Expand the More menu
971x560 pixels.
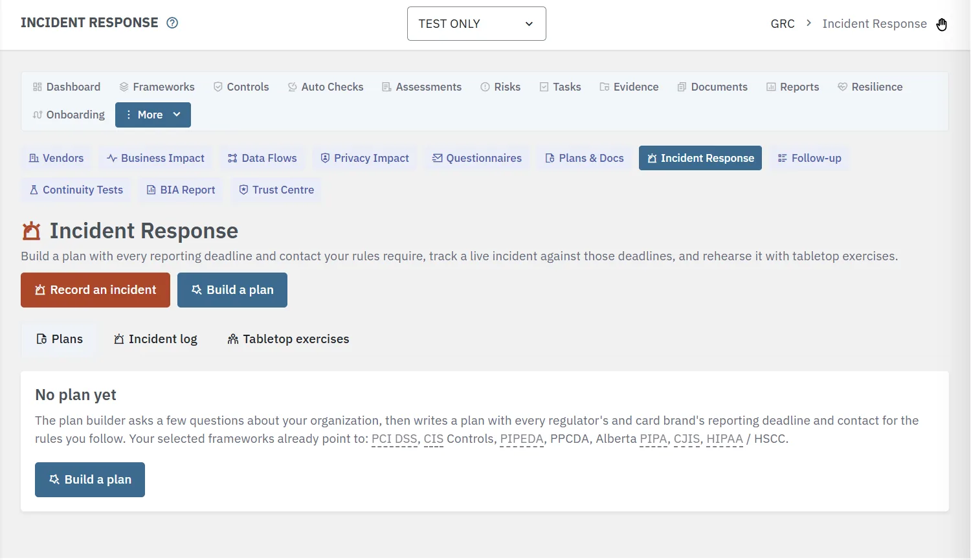pos(153,115)
